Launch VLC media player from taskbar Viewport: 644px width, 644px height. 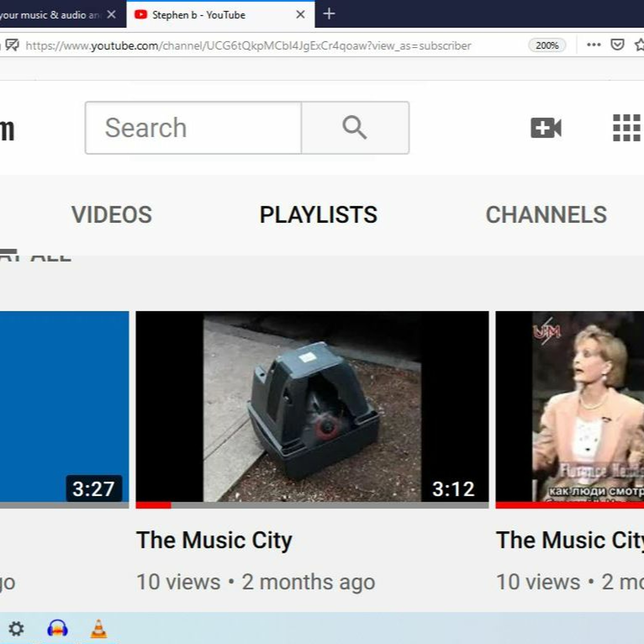coord(99,628)
